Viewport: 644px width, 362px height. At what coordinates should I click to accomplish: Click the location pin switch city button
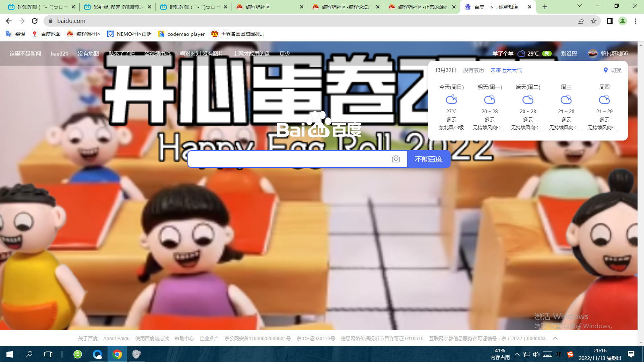[x=612, y=70]
